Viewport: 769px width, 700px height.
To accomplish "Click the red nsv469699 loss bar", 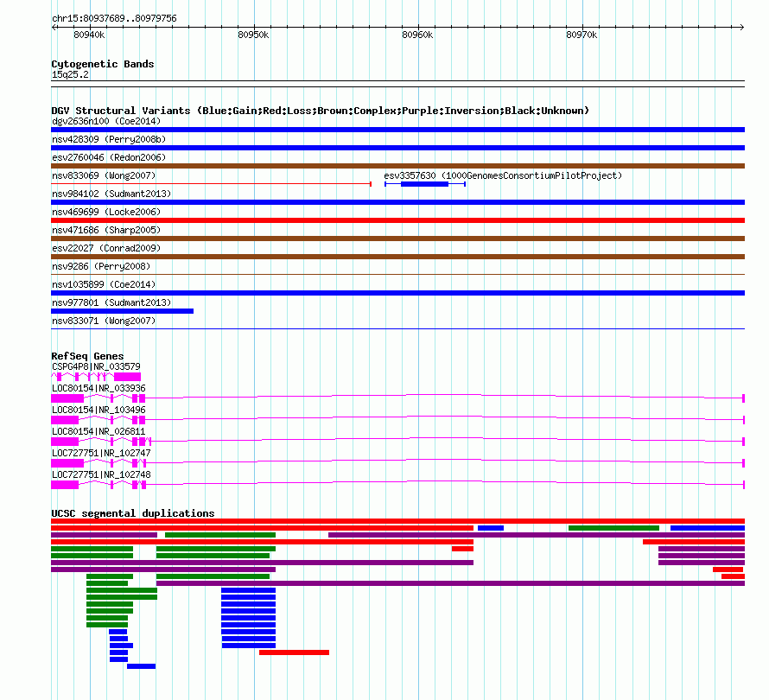I will click(x=397, y=220).
